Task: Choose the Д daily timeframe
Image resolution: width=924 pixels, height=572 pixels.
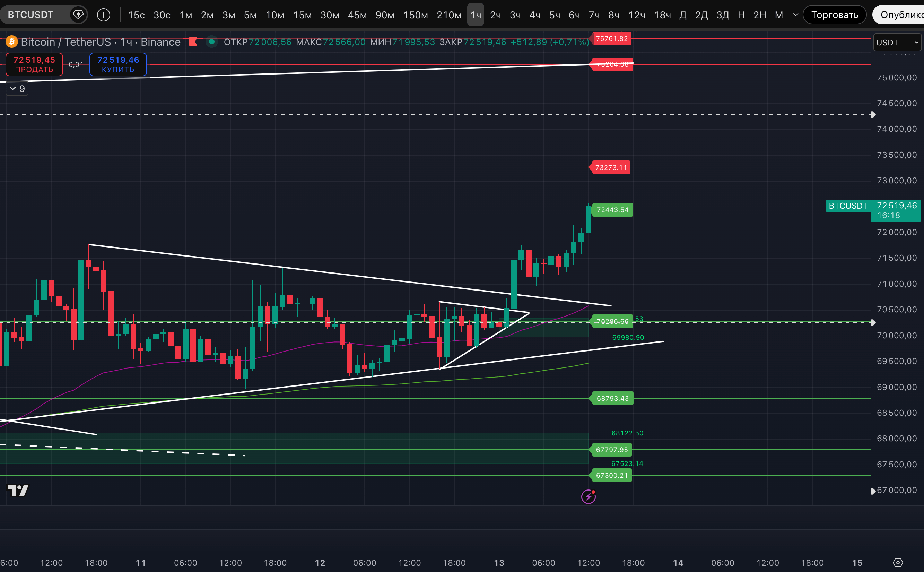Action: tap(683, 15)
